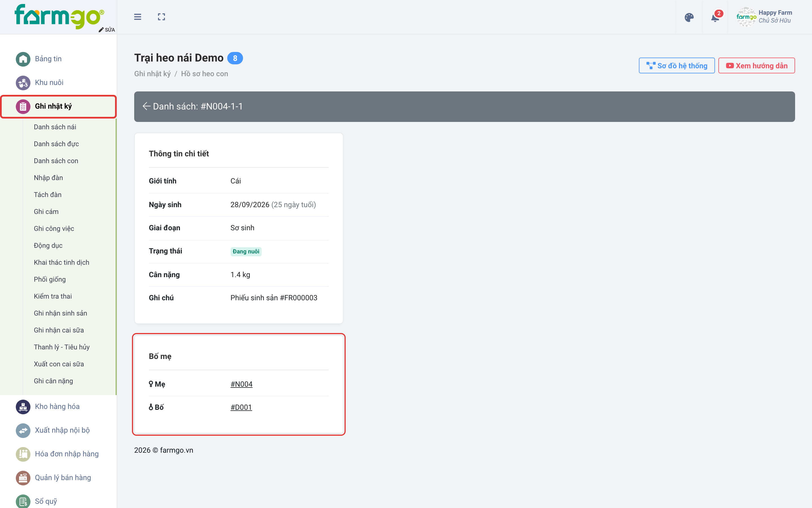Open Xuất con cai sữa
812x508 pixels.
point(59,364)
